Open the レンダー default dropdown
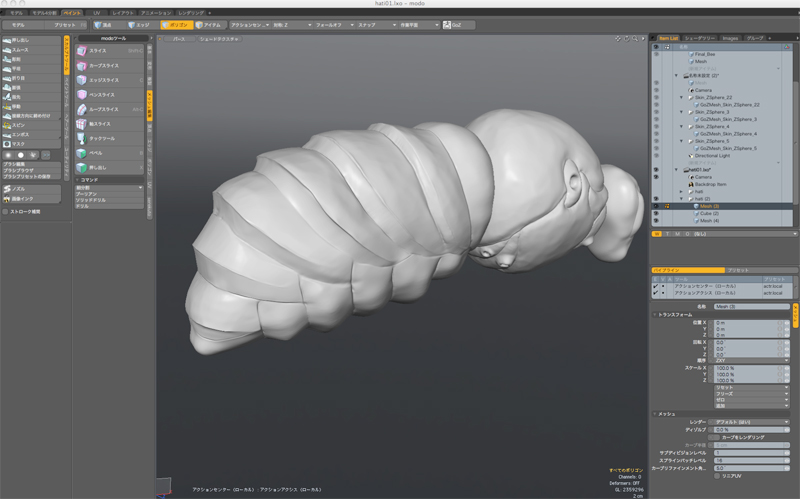Viewport: 800px width, 499px height. click(x=751, y=422)
